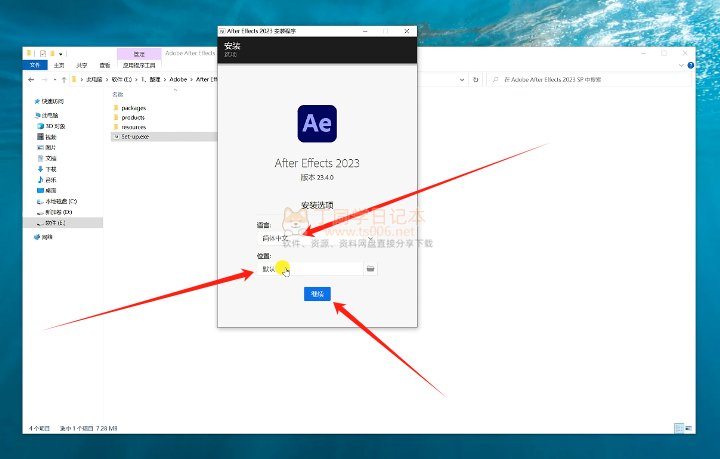Screen dimensions: 720x459
Task: Click the search magnifier icon in Explorer
Action: point(495,80)
